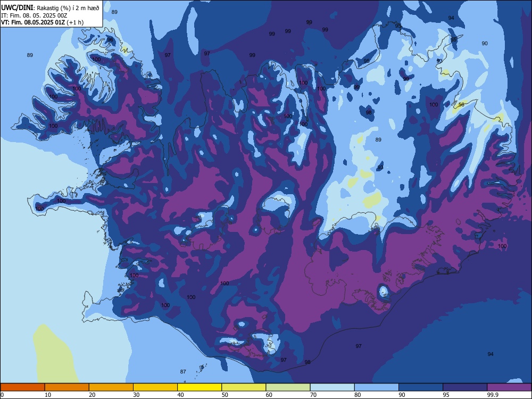Click the legend tick label '50'
The image size is (532, 399).
click(x=225, y=395)
